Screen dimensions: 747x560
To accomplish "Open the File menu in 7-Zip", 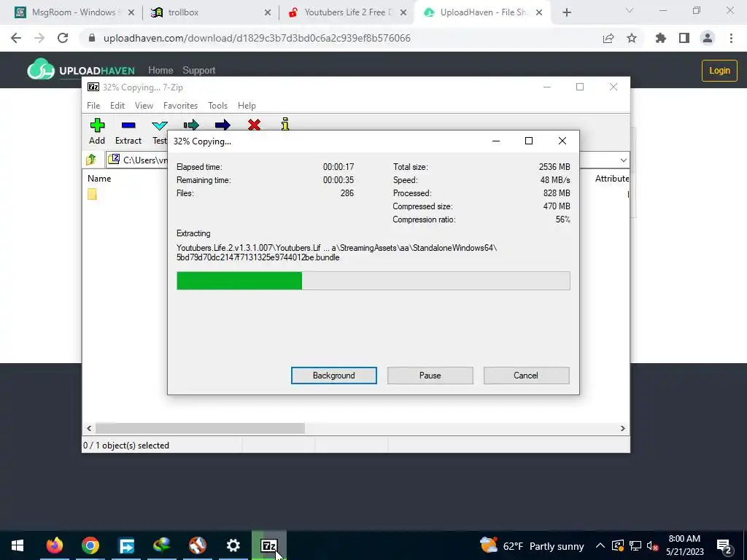I will click(93, 106).
